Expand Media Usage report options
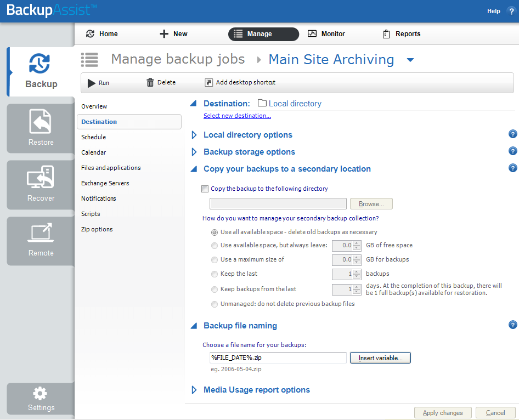 (x=194, y=390)
